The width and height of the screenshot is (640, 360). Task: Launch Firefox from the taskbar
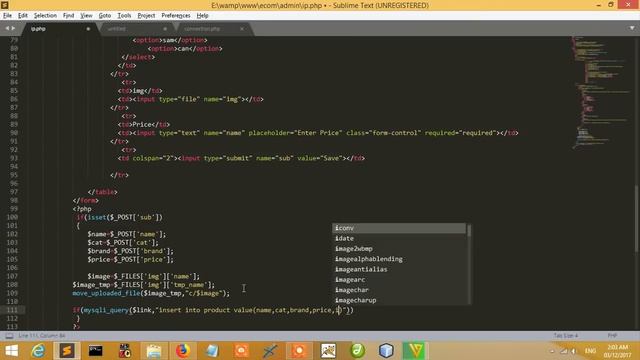click(x=183, y=351)
